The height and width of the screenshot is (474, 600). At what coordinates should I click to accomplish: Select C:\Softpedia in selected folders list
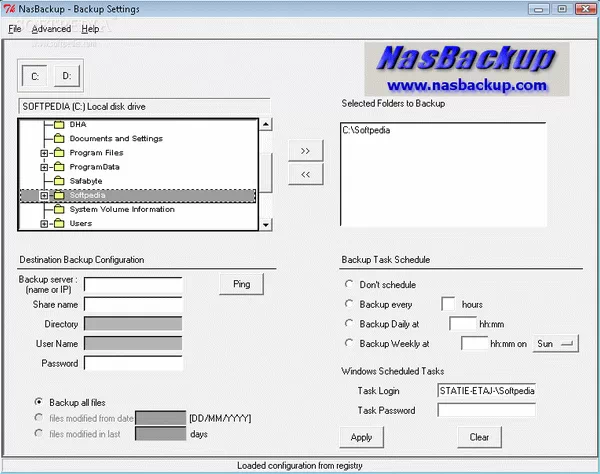pyautogui.click(x=366, y=130)
